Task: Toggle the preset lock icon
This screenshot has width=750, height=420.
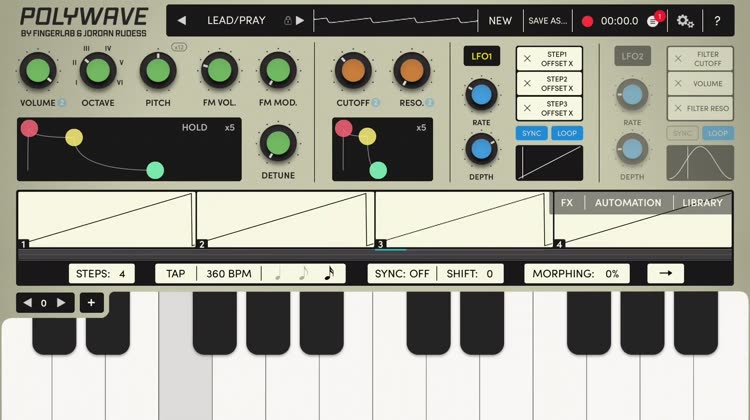Action: coord(287,21)
